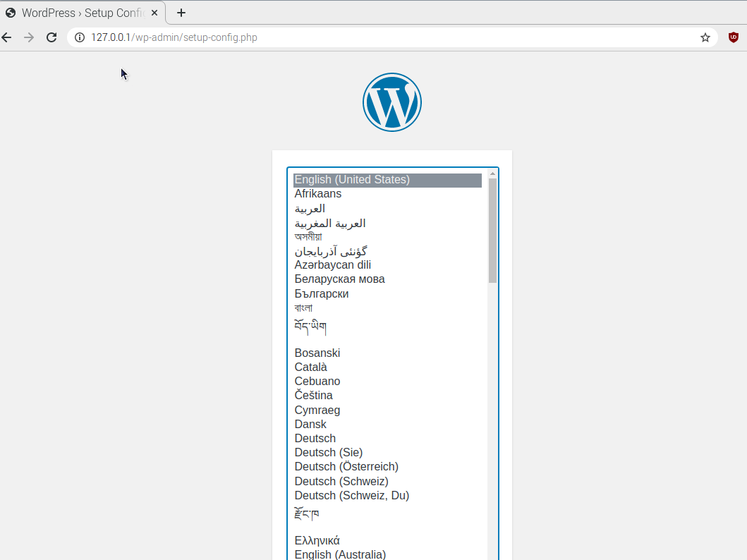Image resolution: width=747 pixels, height=560 pixels.
Task: Select Afrikaans in the language list
Action: tap(388, 194)
